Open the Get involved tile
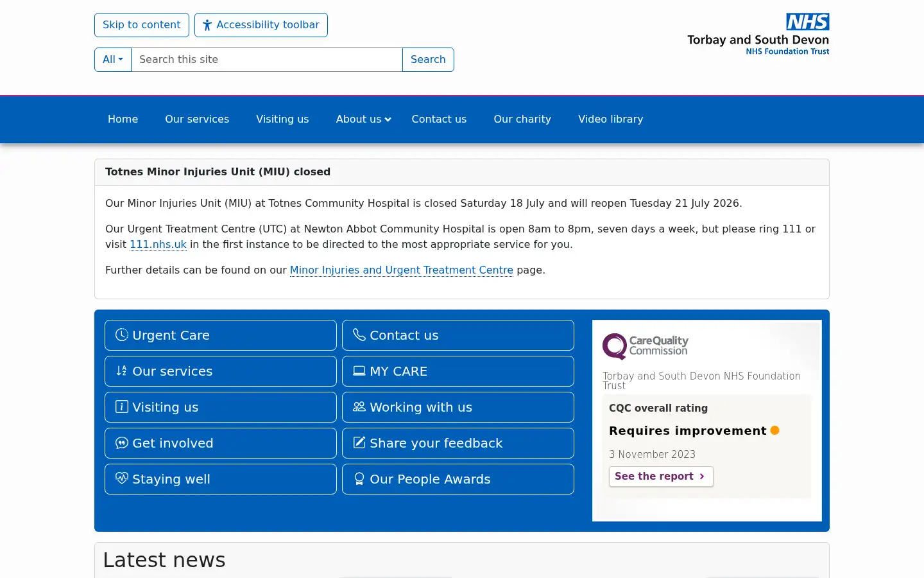The image size is (924, 578). coord(221,443)
